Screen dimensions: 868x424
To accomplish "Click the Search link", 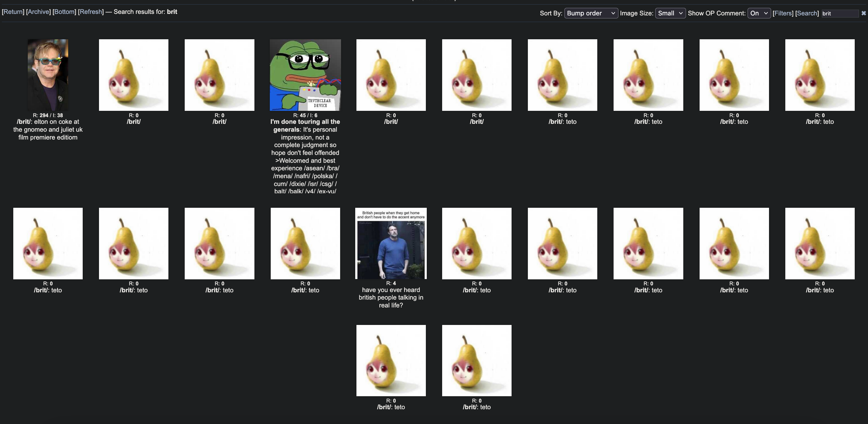I will pyautogui.click(x=807, y=13).
